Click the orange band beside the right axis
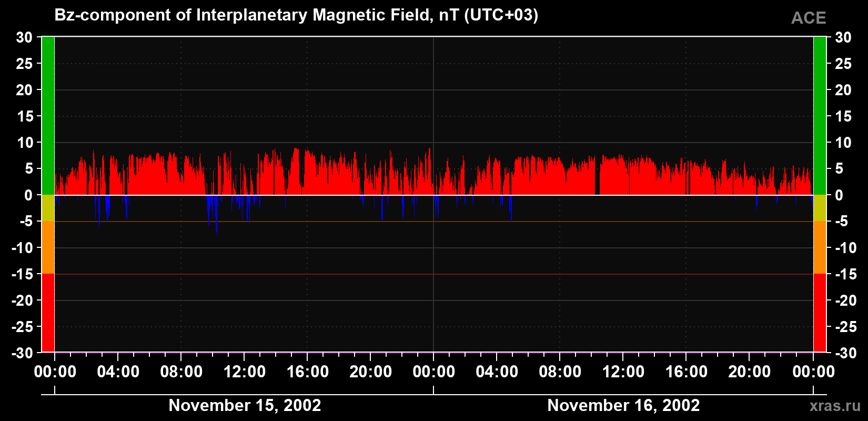 point(820,247)
